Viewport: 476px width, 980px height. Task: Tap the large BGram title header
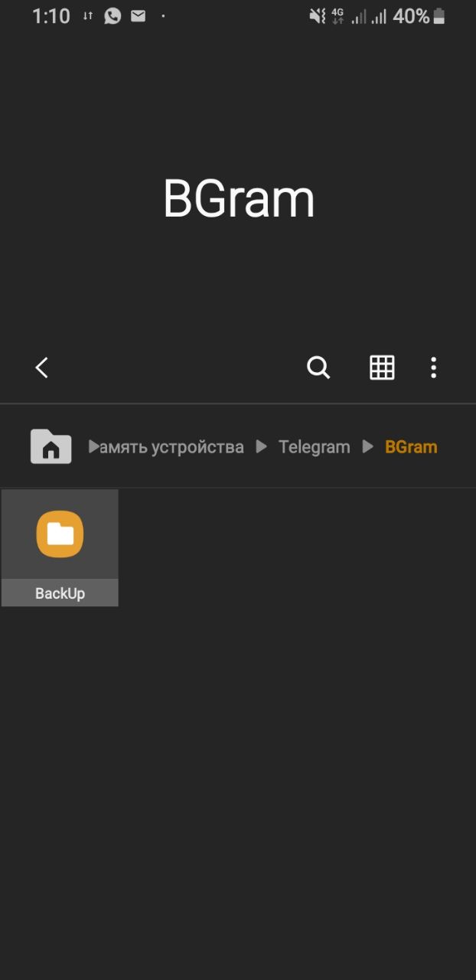coord(239,199)
